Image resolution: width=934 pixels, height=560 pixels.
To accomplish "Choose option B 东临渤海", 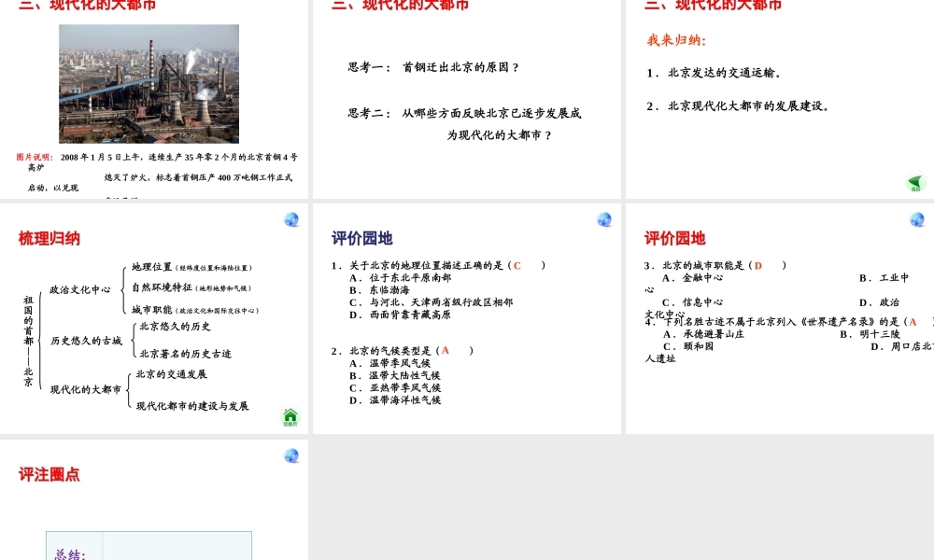I will click(x=379, y=290).
